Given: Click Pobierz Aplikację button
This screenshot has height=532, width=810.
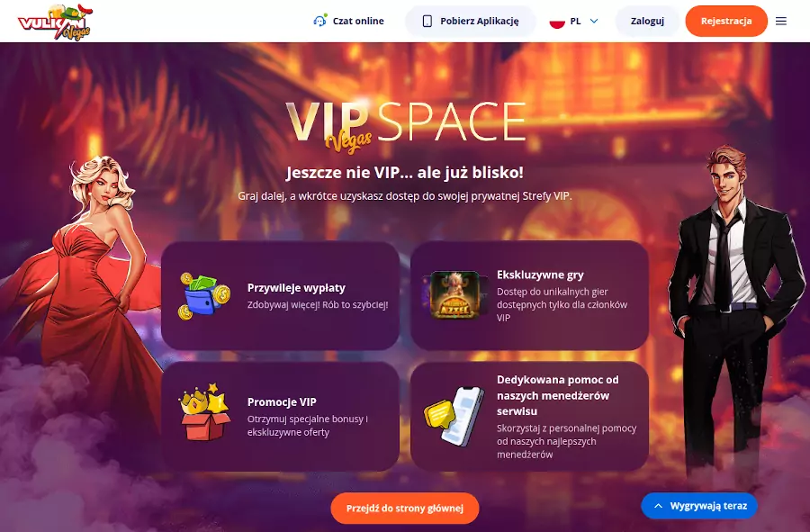Looking at the screenshot, I should click(x=471, y=22).
